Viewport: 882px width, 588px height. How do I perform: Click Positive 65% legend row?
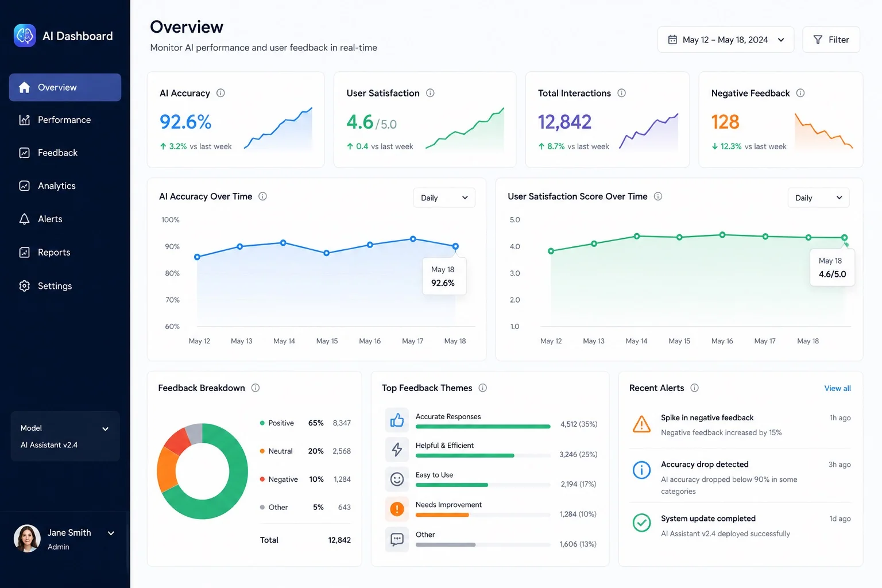pos(305,423)
